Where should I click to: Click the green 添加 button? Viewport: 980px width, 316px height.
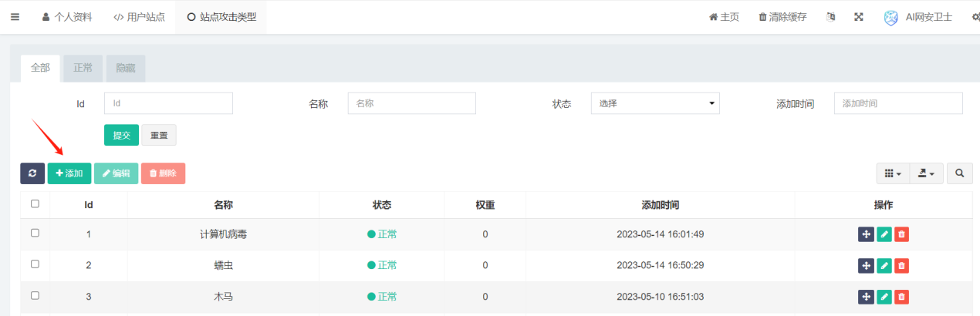[69, 173]
